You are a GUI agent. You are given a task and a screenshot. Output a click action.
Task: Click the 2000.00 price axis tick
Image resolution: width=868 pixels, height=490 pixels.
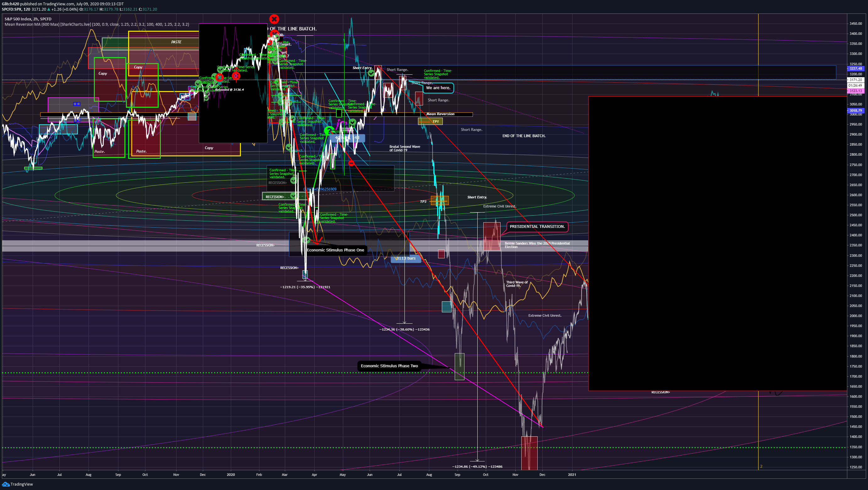click(x=855, y=316)
